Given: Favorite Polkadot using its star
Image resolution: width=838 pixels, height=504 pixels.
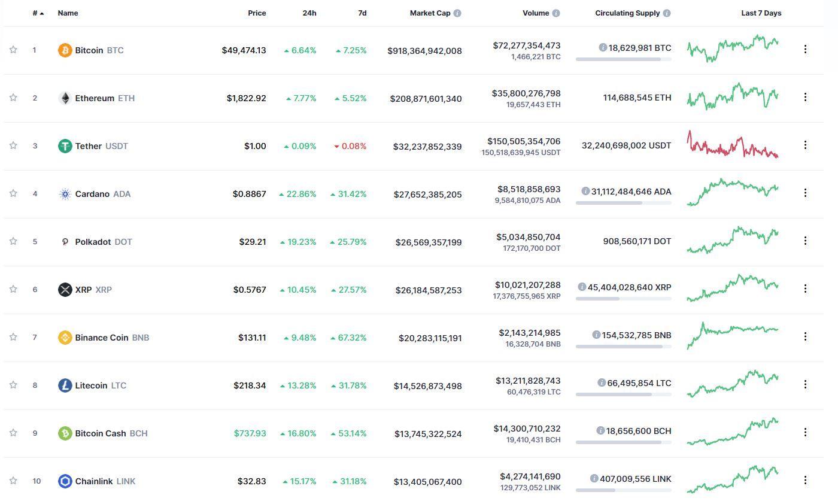Looking at the screenshot, I should tap(13, 241).
